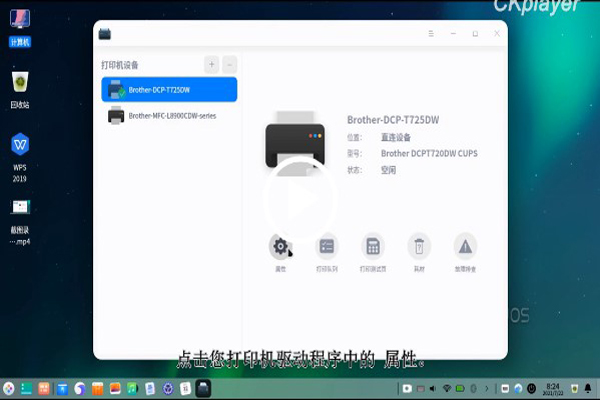Open green music player dock icon
The width and height of the screenshot is (600, 400).
(132, 389)
